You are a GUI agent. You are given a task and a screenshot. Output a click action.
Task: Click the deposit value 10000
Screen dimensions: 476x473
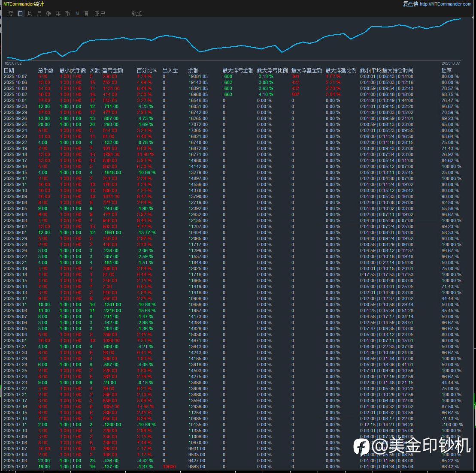click(x=170, y=467)
